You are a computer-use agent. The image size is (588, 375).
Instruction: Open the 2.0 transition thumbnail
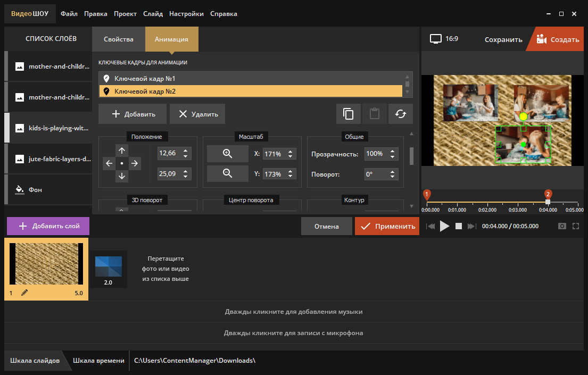pyautogui.click(x=109, y=269)
